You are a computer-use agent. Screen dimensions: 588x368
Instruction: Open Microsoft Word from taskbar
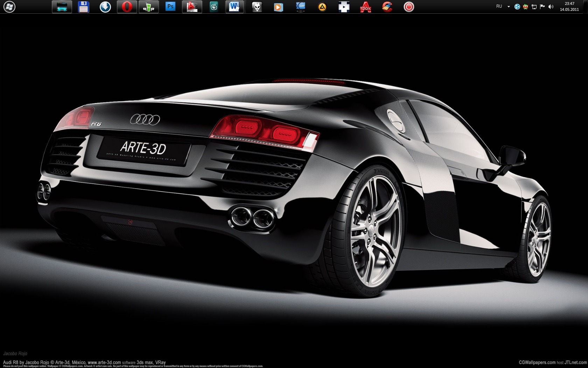(x=234, y=7)
